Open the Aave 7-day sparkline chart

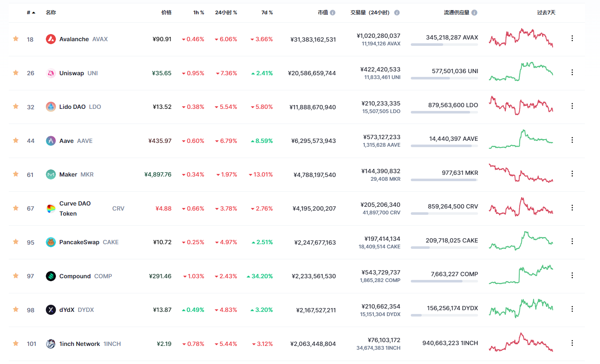click(521, 139)
